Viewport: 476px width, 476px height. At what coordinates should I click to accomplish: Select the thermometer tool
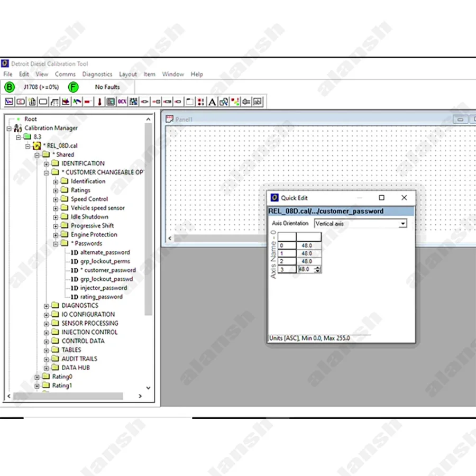tap(99, 102)
